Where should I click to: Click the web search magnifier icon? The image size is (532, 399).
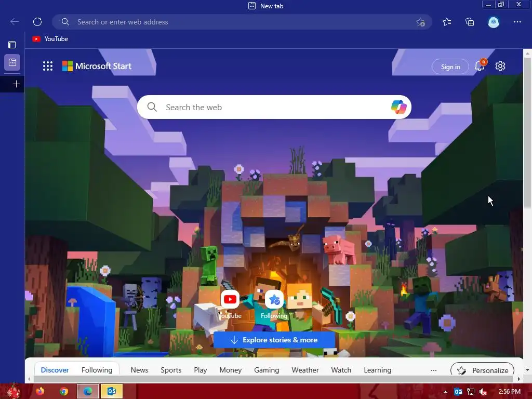point(152,107)
